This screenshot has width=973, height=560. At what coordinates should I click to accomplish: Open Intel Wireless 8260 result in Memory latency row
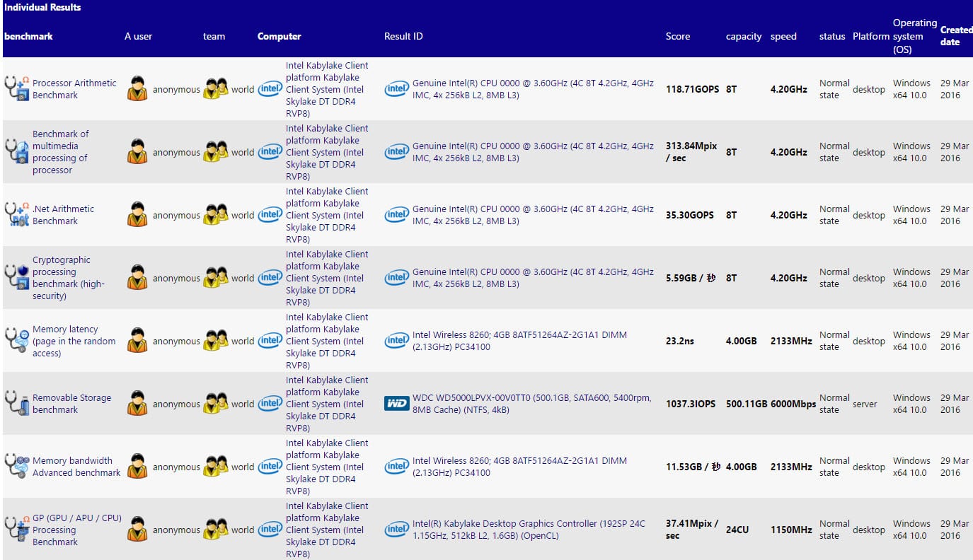point(519,341)
